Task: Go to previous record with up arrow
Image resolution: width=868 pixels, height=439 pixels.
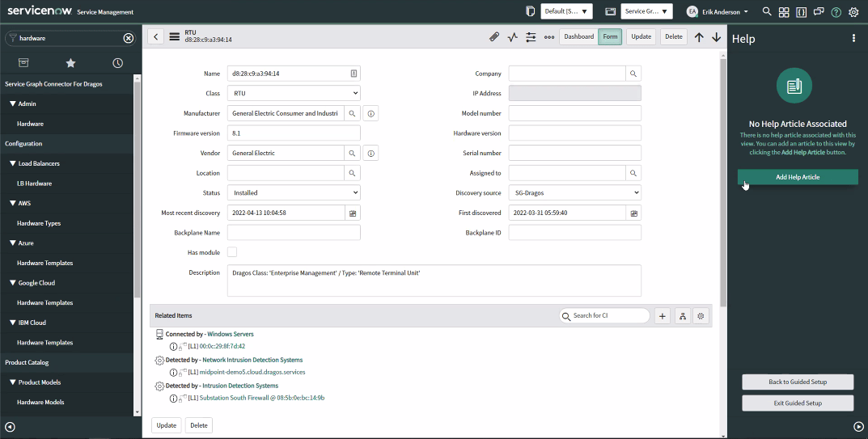Action: [x=699, y=37]
